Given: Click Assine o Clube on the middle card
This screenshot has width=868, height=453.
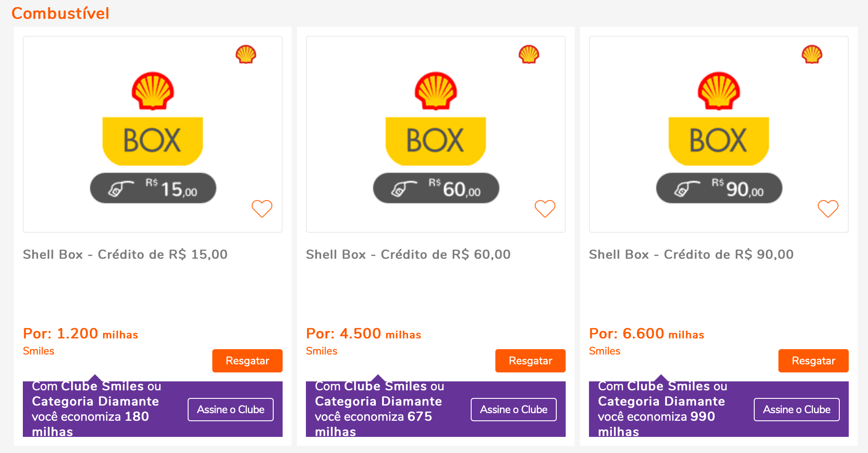Looking at the screenshot, I should (x=513, y=409).
